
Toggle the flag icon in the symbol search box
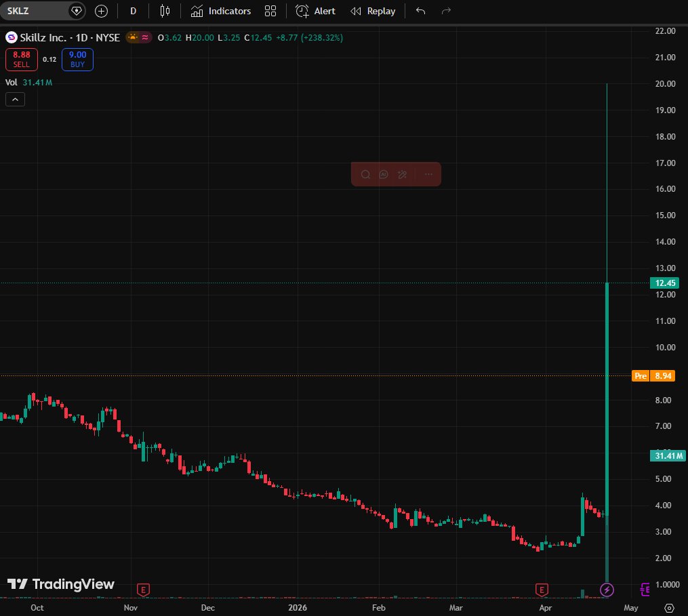77,11
